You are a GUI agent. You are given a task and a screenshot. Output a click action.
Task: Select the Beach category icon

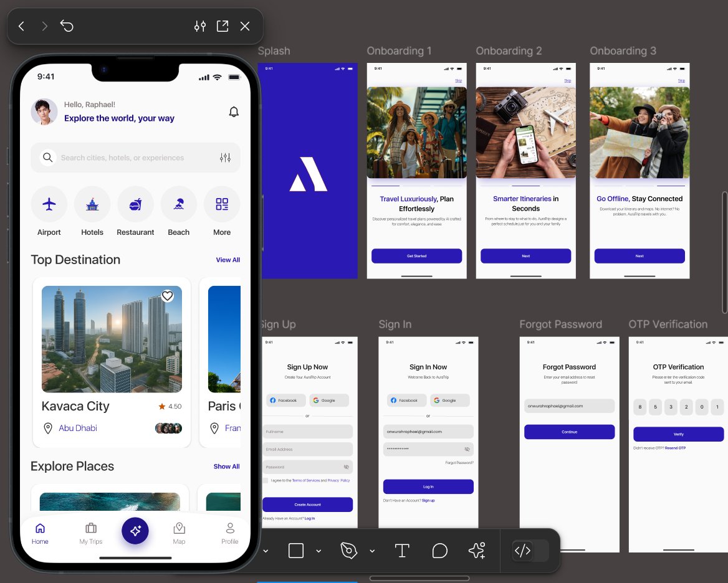pyautogui.click(x=179, y=204)
